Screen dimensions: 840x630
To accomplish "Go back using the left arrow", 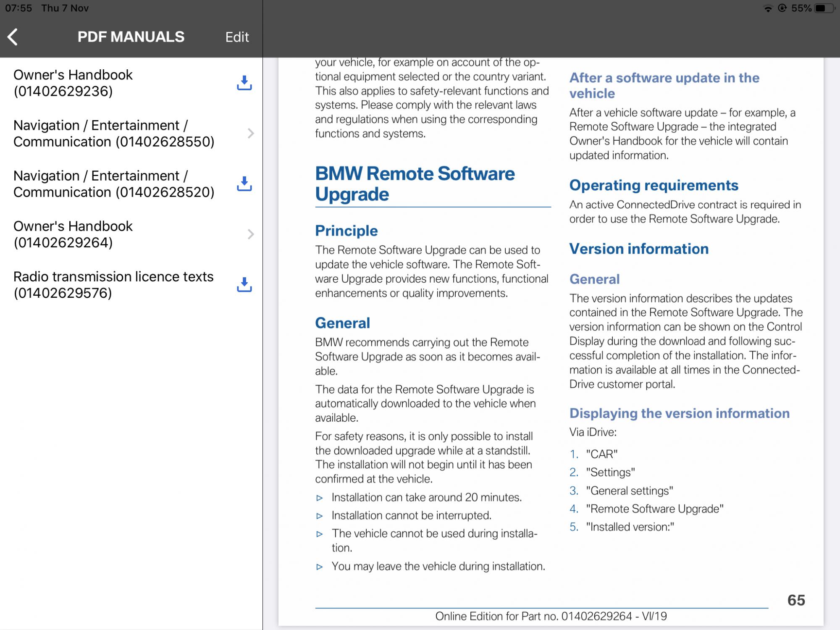I will pyautogui.click(x=13, y=37).
